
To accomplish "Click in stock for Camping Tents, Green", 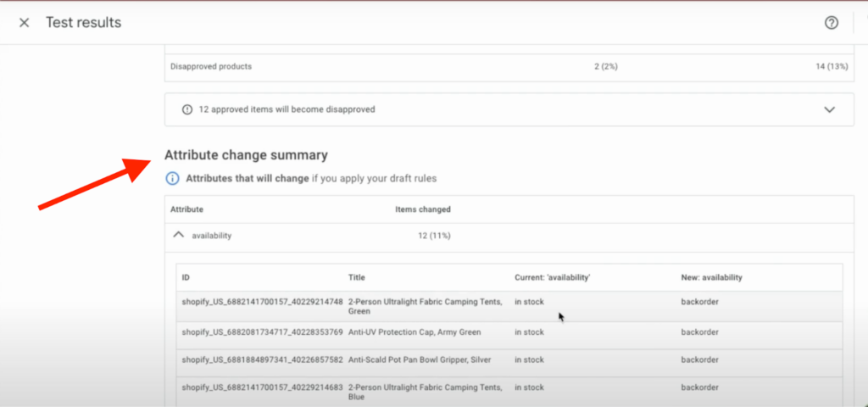I will coord(529,302).
